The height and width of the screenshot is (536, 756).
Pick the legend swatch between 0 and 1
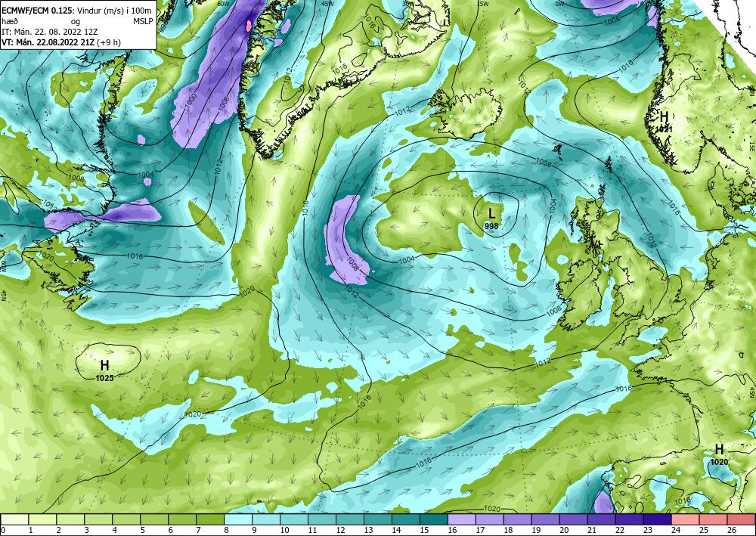click(x=14, y=519)
